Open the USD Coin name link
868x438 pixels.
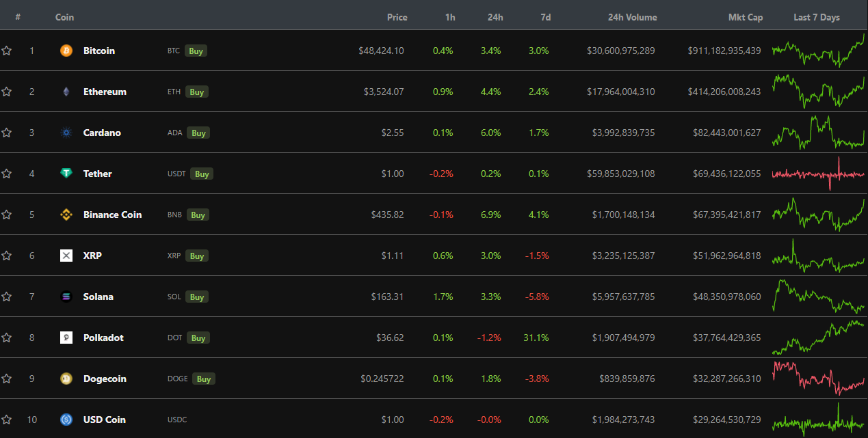pyautogui.click(x=105, y=420)
